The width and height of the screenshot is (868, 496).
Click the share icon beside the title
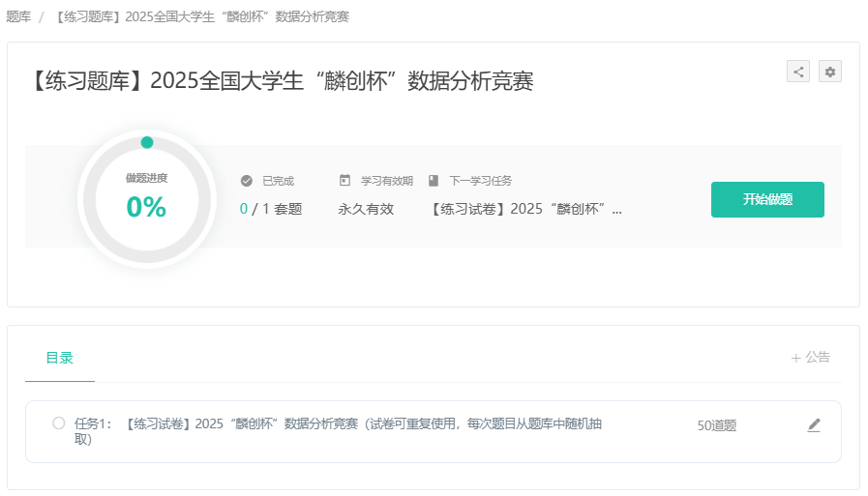(798, 72)
